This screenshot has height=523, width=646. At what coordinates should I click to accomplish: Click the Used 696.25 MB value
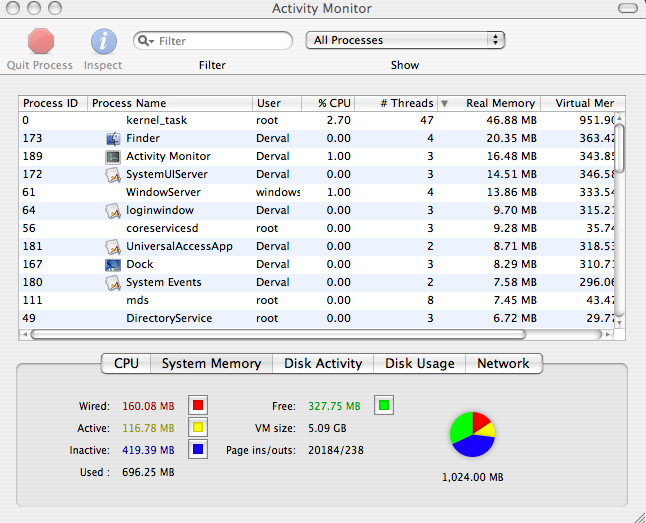pos(148,472)
